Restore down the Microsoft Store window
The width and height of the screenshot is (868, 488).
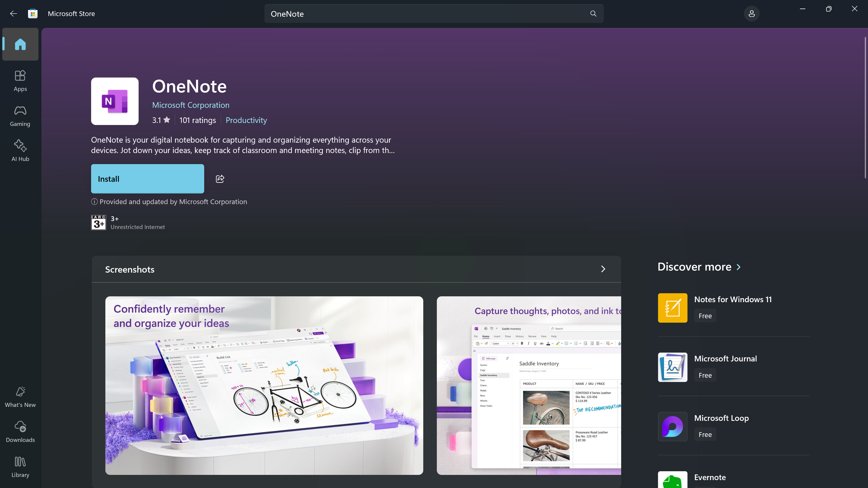point(829,9)
